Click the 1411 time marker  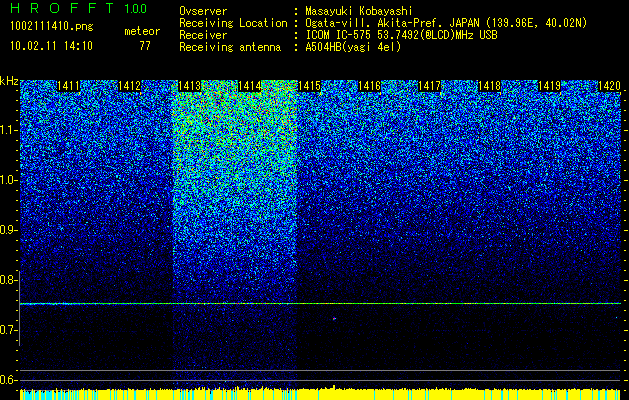click(x=69, y=86)
